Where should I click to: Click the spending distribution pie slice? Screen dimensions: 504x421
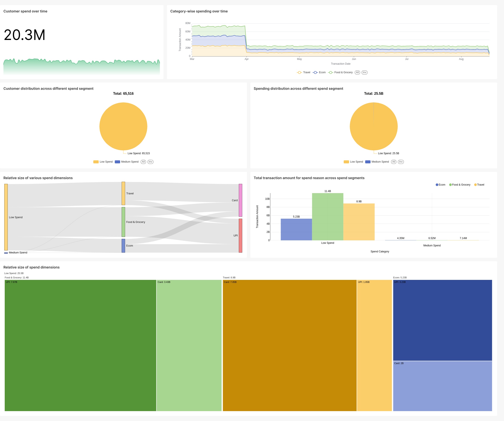click(374, 126)
